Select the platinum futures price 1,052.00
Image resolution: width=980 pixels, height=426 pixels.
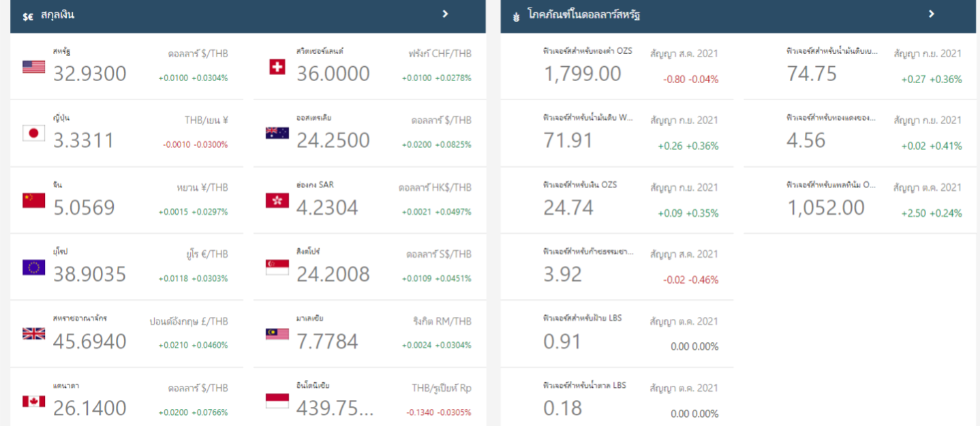[826, 207]
